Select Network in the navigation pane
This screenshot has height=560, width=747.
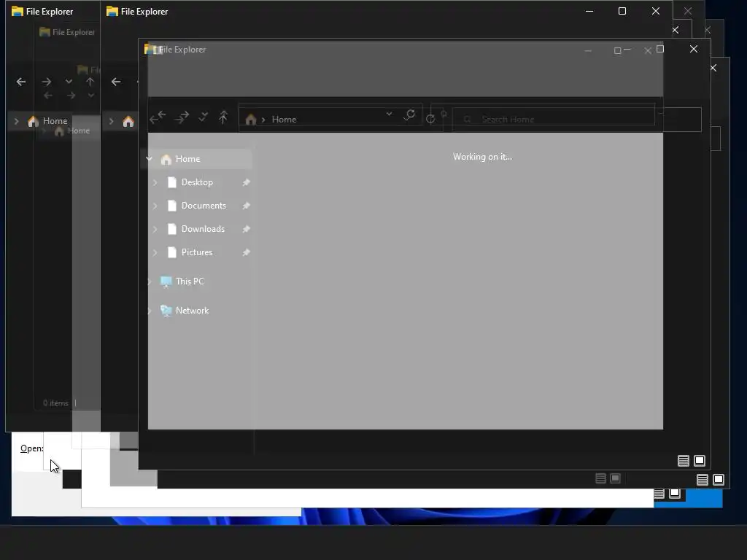pos(192,311)
